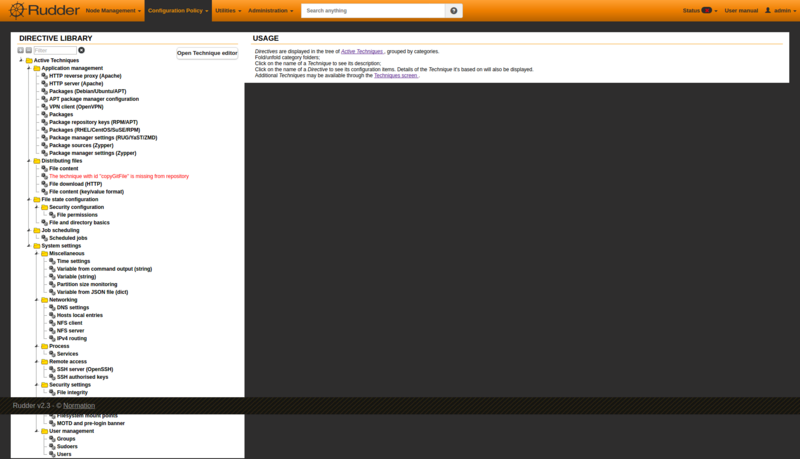This screenshot has width=800, height=459.
Task: Click gear icon of File permissions technique
Action: pyautogui.click(x=52, y=215)
